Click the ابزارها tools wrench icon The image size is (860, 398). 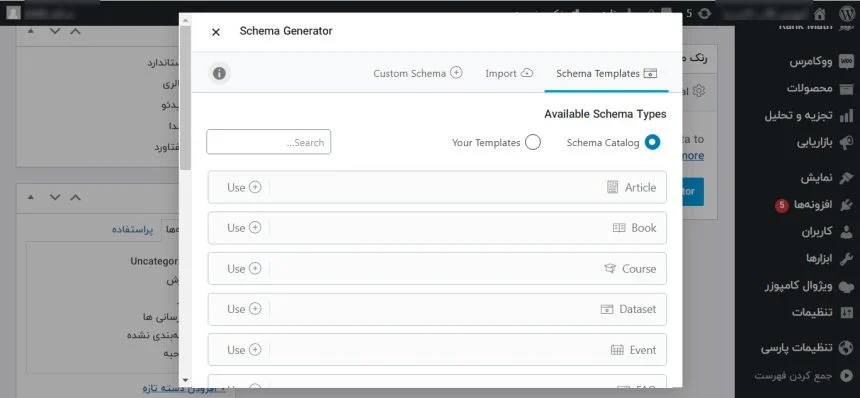coord(847,258)
